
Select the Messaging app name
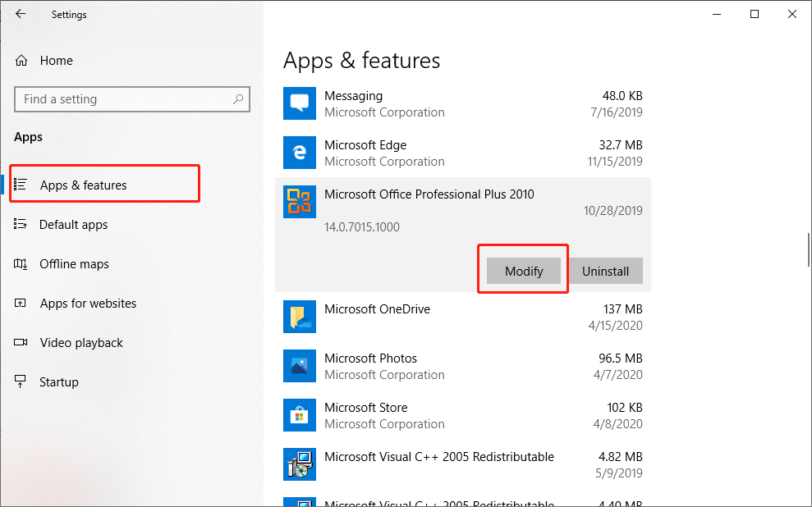[353, 96]
